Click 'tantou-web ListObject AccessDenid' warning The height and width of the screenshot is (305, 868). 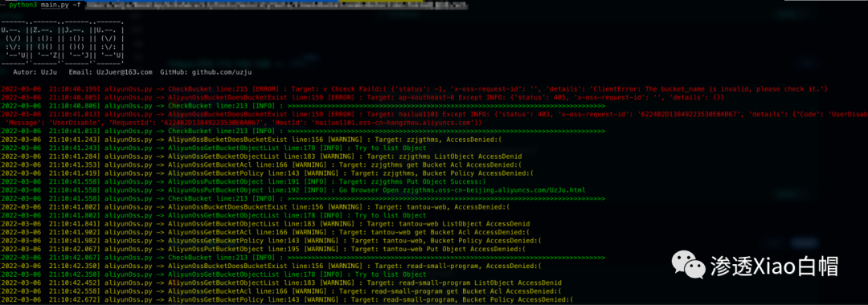point(465,224)
